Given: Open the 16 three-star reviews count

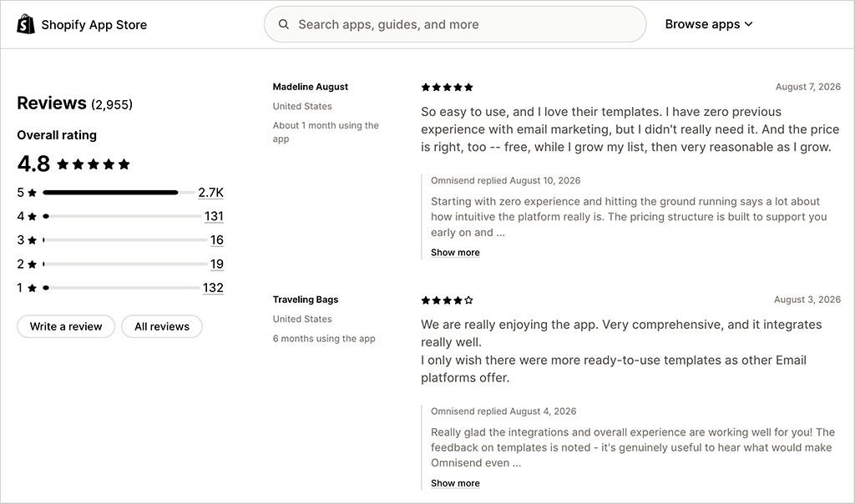Looking at the screenshot, I should point(217,239).
